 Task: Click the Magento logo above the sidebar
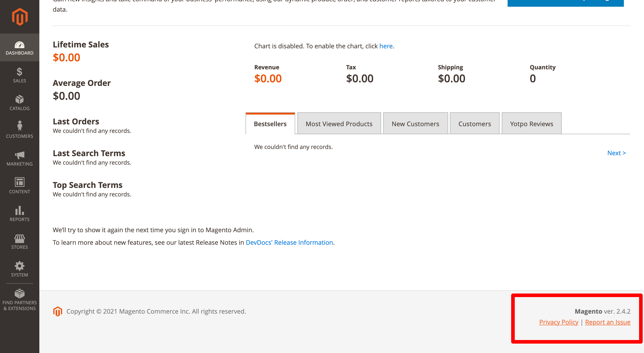coord(19,17)
